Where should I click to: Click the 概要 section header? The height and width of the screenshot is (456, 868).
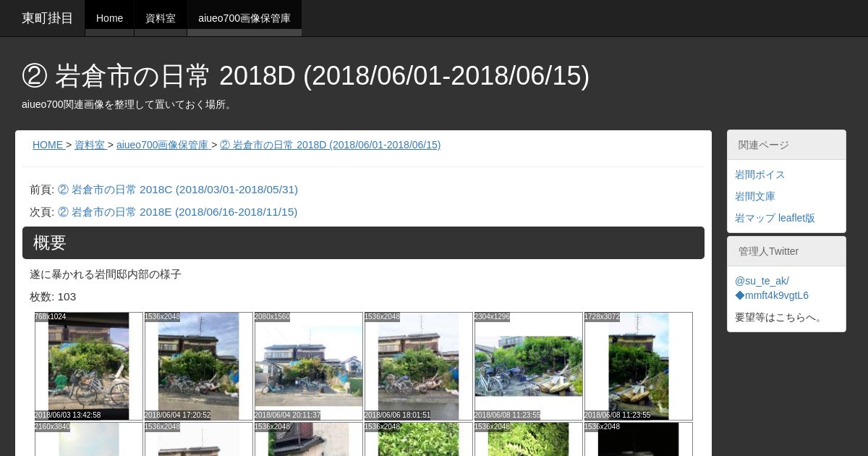click(363, 242)
